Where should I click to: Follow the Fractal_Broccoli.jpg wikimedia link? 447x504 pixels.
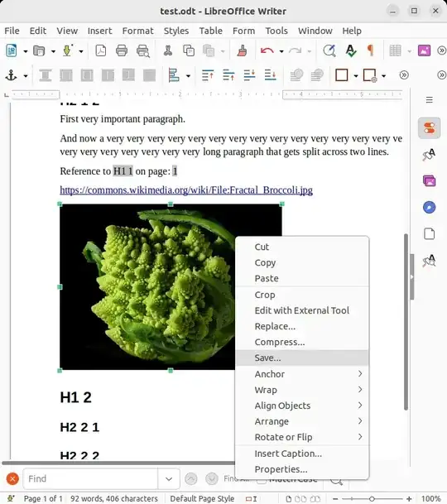click(186, 190)
